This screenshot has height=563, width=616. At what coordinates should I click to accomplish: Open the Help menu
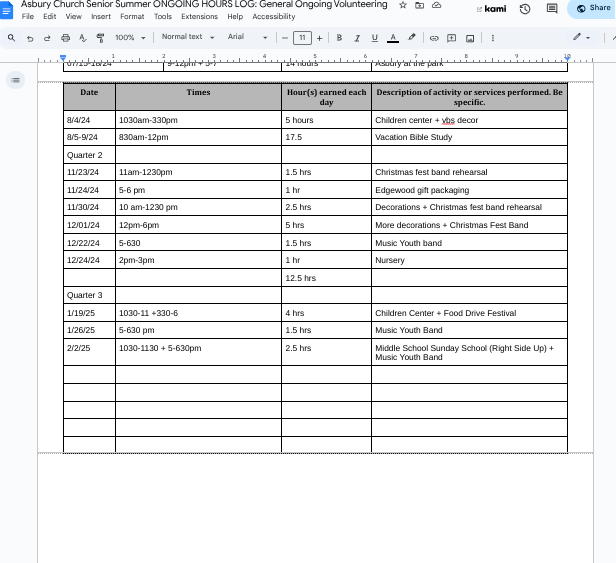(235, 17)
